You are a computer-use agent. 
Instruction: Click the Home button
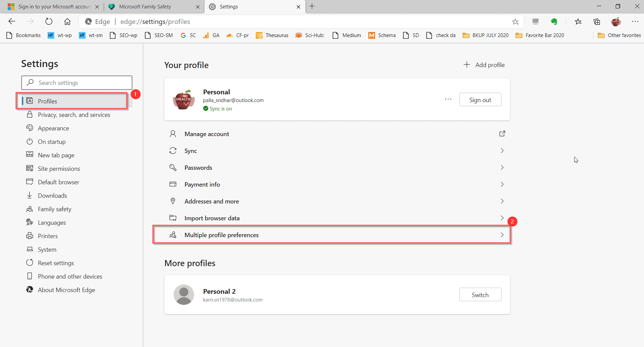tap(67, 21)
